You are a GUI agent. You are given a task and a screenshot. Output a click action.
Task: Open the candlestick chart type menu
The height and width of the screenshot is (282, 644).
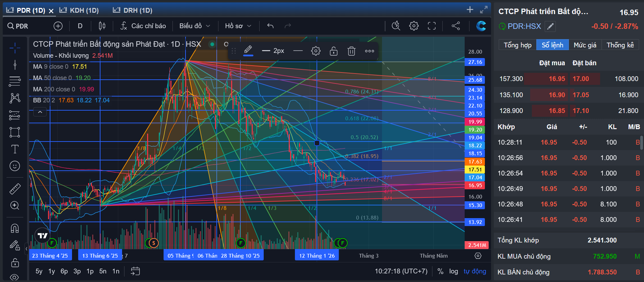click(x=102, y=26)
